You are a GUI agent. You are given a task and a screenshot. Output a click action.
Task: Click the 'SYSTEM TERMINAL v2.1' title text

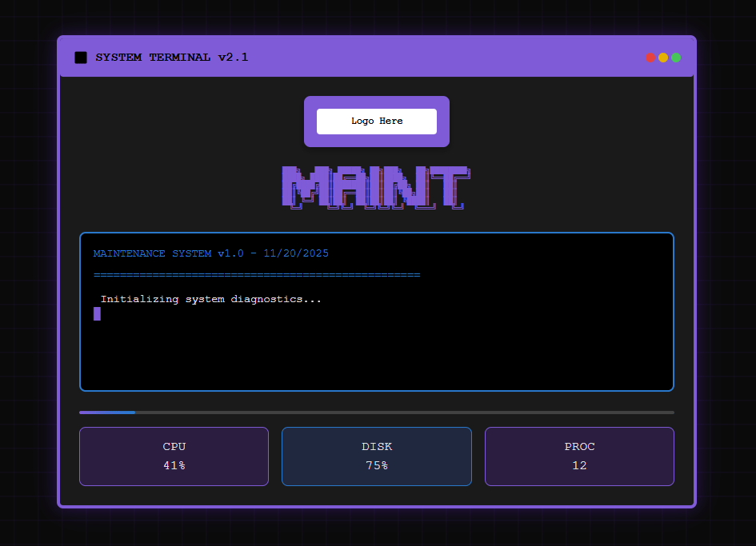click(x=172, y=58)
